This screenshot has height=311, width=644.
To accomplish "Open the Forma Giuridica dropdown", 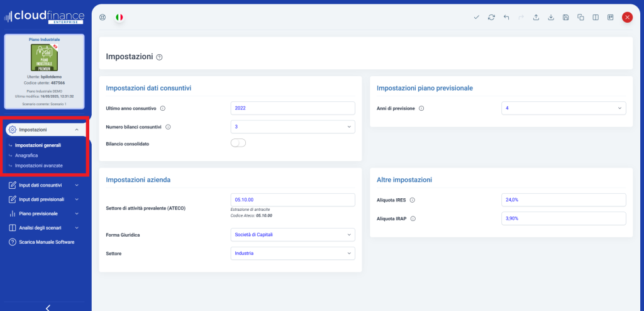I will [x=293, y=234].
